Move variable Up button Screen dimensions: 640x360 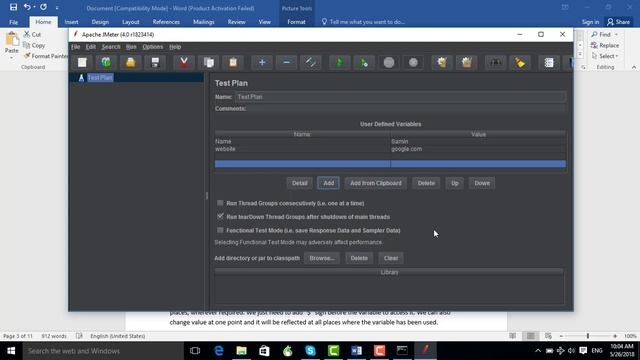455,183
